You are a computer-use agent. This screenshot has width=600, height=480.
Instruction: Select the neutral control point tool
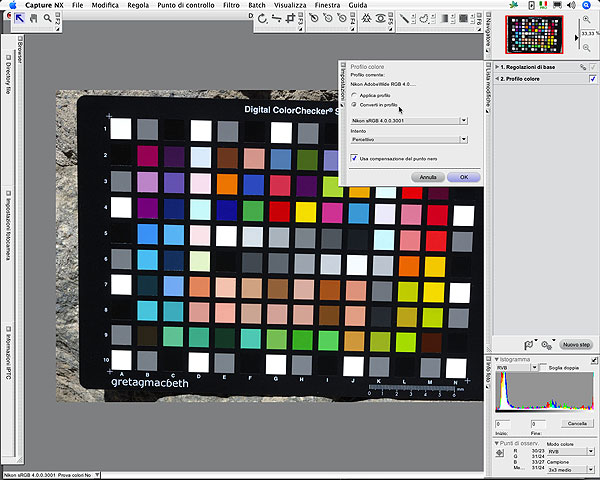[x=328, y=18]
